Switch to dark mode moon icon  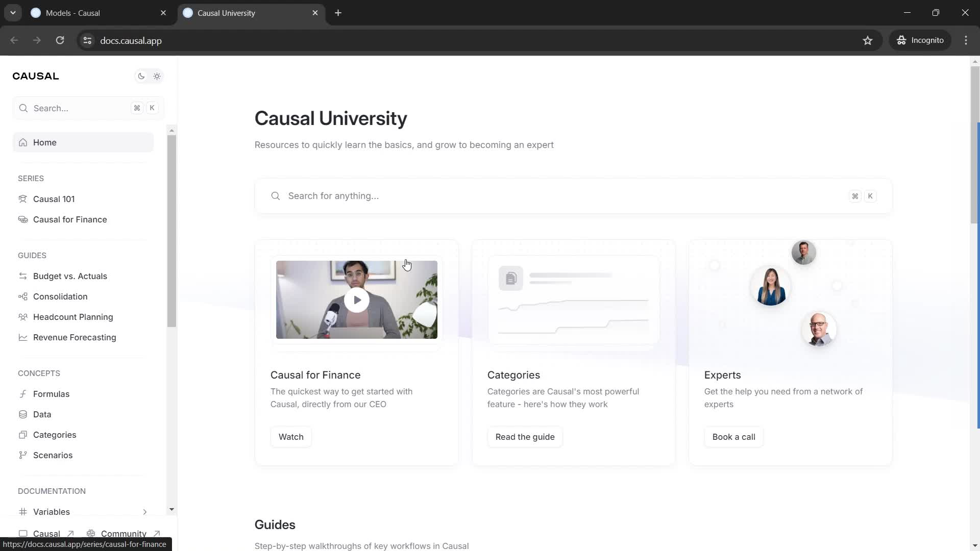[x=141, y=77]
